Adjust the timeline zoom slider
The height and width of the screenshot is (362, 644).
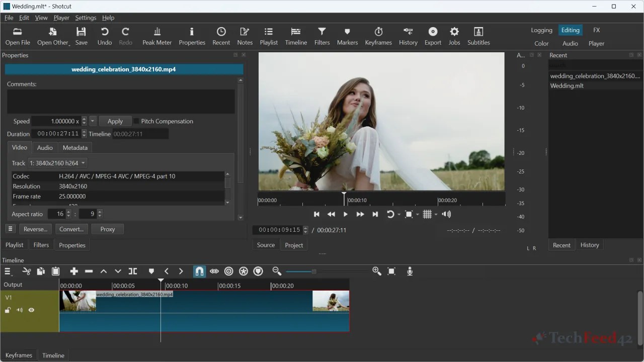coord(313,271)
